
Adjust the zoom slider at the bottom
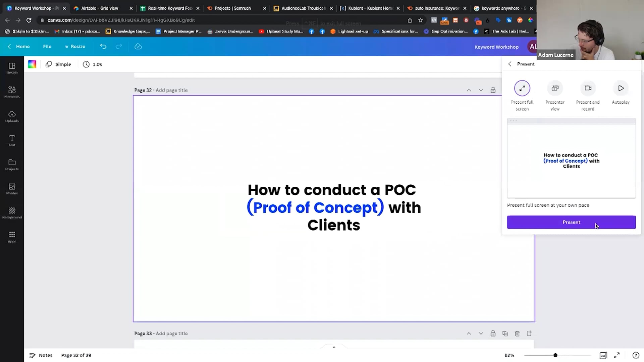coord(555,355)
